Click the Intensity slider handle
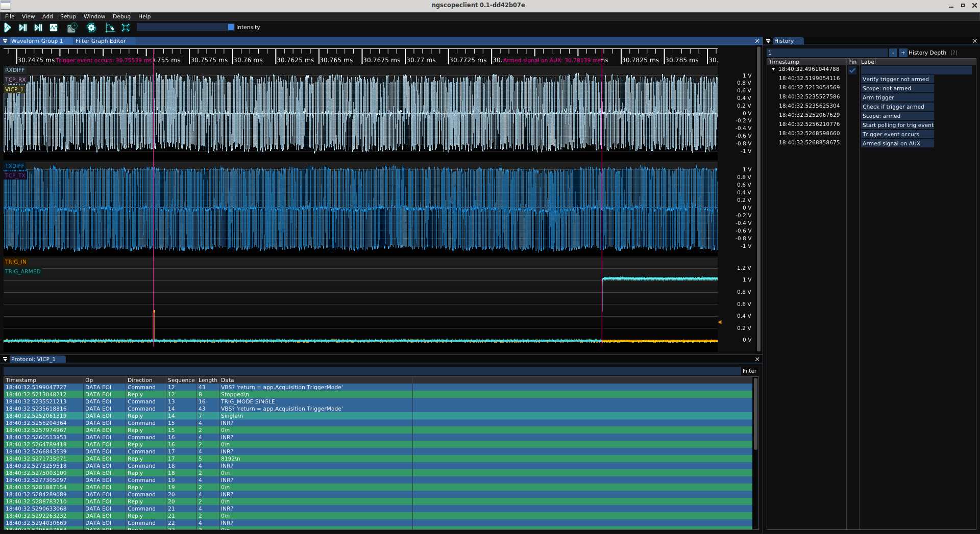Image resolution: width=980 pixels, height=534 pixels. 231,28
